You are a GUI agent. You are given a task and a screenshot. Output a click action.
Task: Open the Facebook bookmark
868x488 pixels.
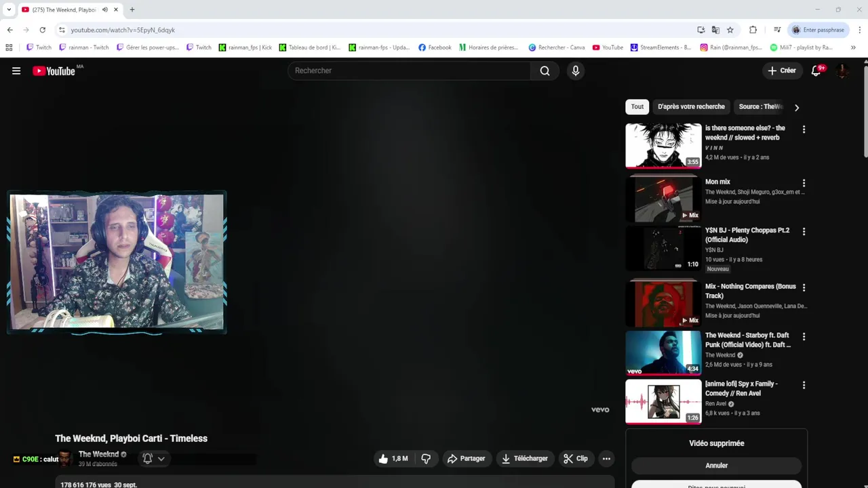click(x=435, y=47)
